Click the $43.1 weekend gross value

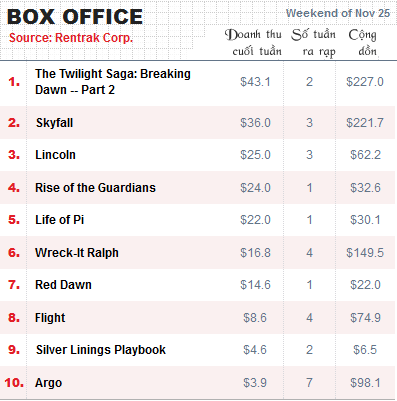(x=255, y=82)
